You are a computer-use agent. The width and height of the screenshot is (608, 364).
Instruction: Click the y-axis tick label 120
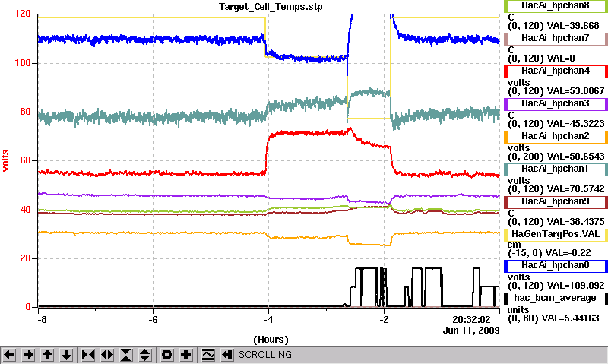(23, 14)
